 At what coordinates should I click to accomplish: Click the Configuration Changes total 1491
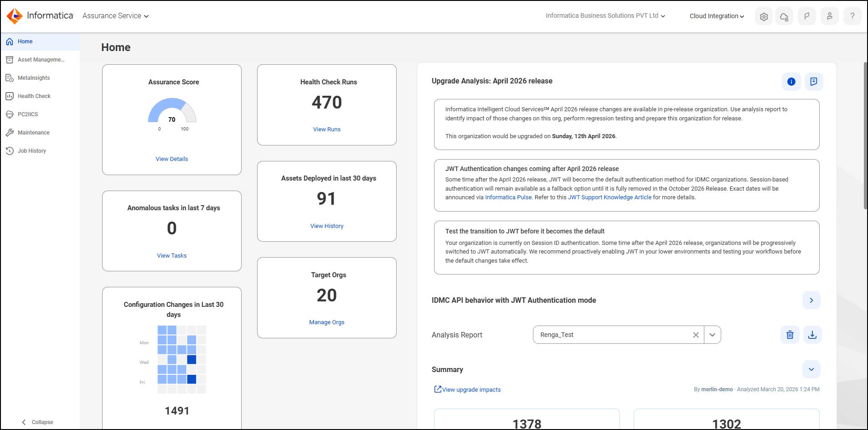[177, 411]
